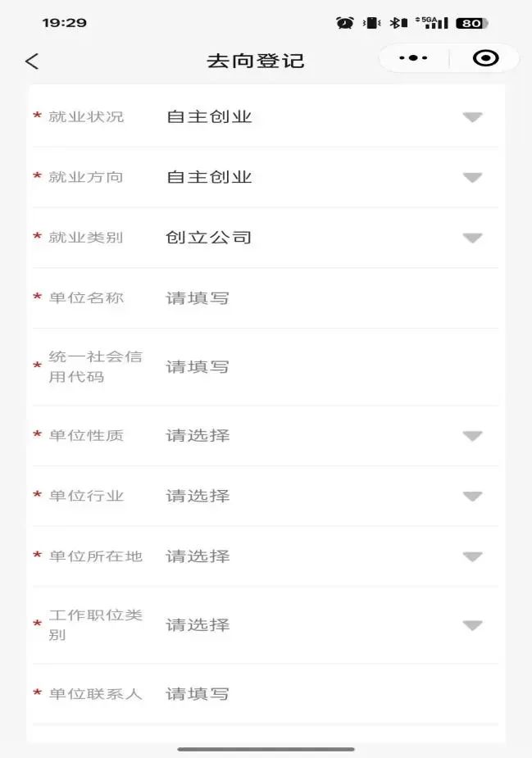
Task: Tap the battery indicator in status bar
Action: coord(472,23)
